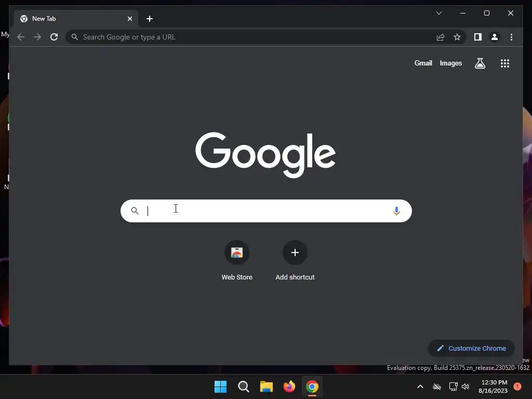Select the New Tab tab
This screenshot has height=399, width=532.
(76, 19)
